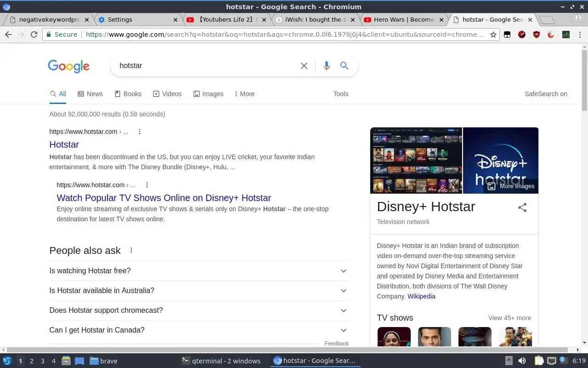Open the volume control in the system tray
The width and height of the screenshot is (588, 368).
click(522, 361)
